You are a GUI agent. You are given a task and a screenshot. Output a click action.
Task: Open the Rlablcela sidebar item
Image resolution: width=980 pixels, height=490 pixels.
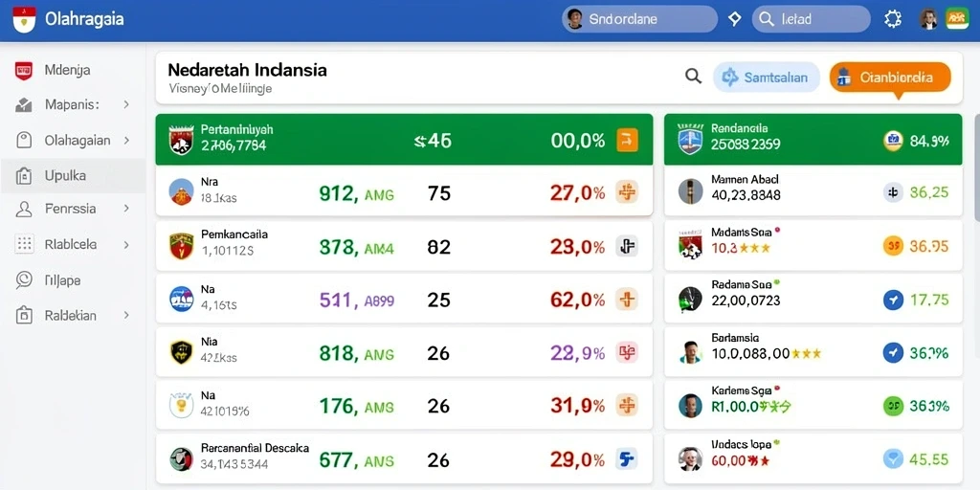(73, 244)
